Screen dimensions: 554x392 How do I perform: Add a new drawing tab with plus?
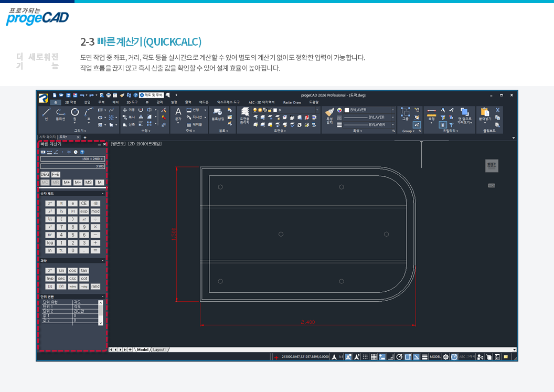pyautogui.click(x=85, y=137)
